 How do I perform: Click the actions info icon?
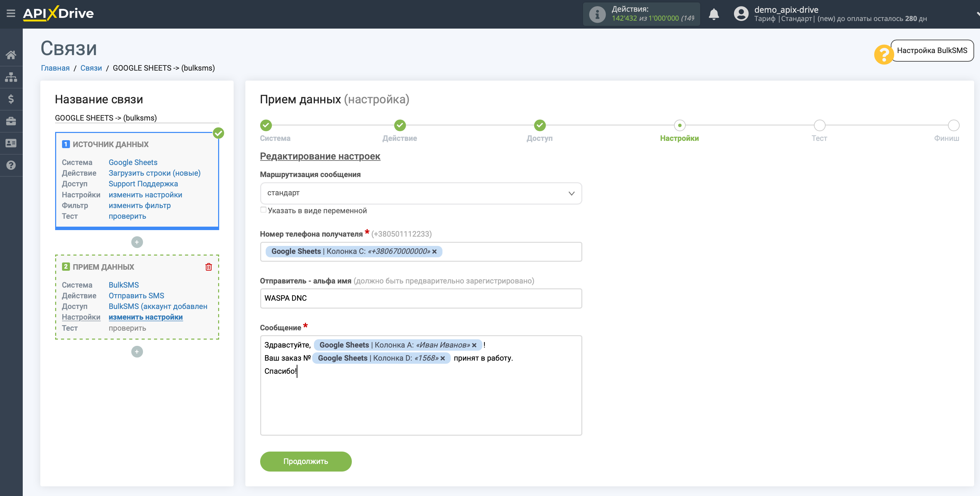(x=597, y=14)
